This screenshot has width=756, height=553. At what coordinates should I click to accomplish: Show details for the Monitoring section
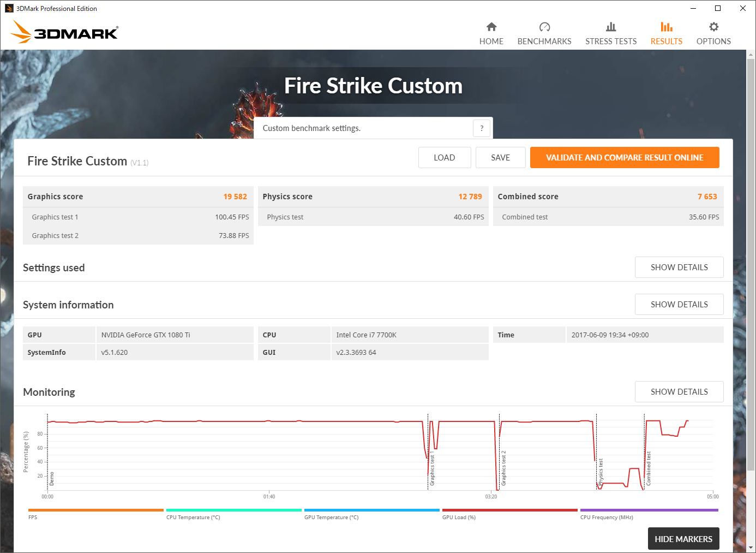679,391
